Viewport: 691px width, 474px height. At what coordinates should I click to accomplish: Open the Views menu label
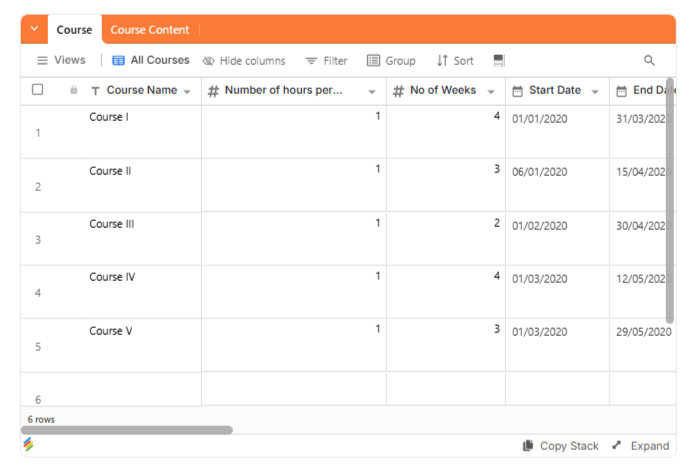pyautogui.click(x=70, y=60)
